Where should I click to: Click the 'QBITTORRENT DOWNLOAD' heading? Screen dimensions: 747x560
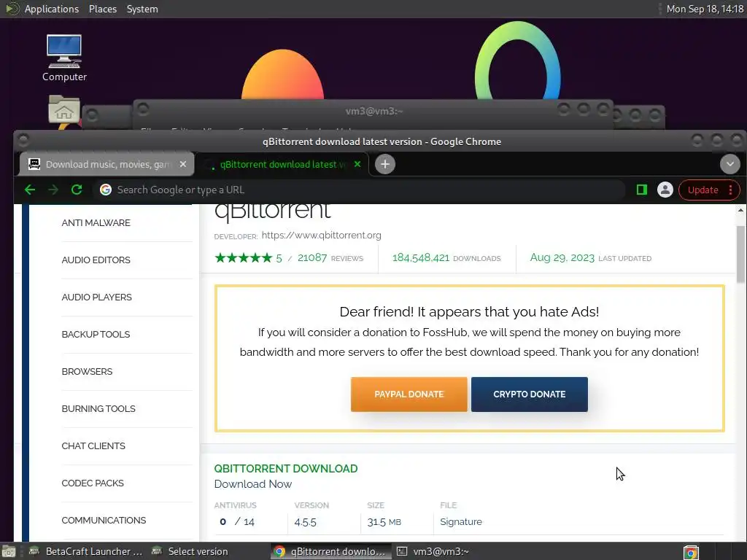pyautogui.click(x=286, y=469)
